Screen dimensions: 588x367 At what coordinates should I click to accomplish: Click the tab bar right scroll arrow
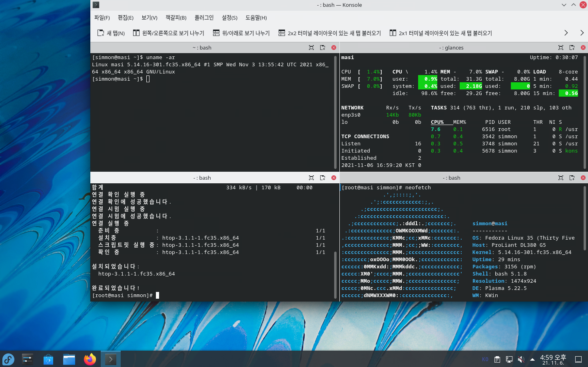582,33
